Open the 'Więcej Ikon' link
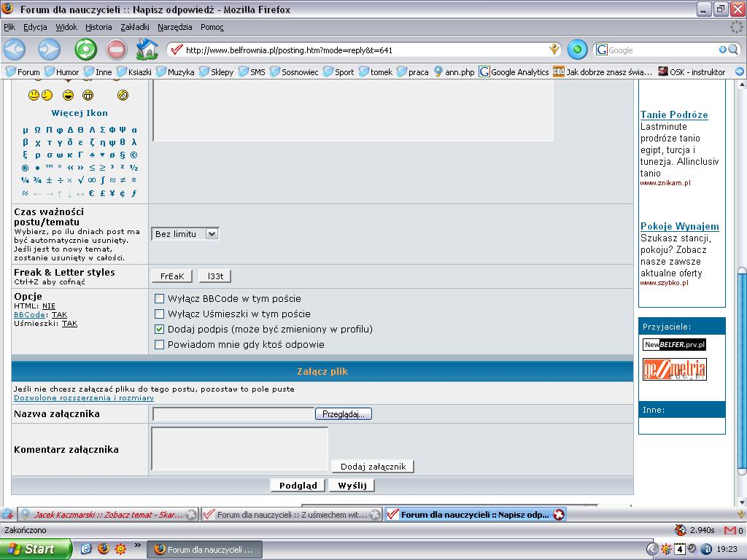This screenshot has height=560, width=747. [x=80, y=113]
